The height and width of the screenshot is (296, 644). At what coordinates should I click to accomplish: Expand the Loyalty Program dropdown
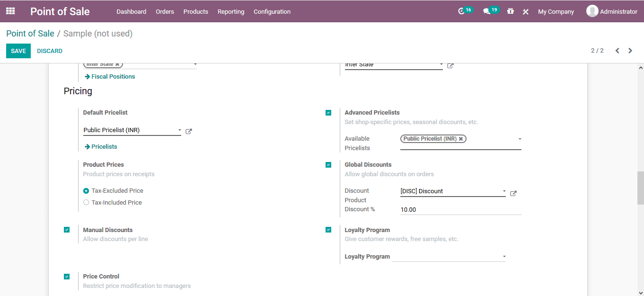pos(504,256)
